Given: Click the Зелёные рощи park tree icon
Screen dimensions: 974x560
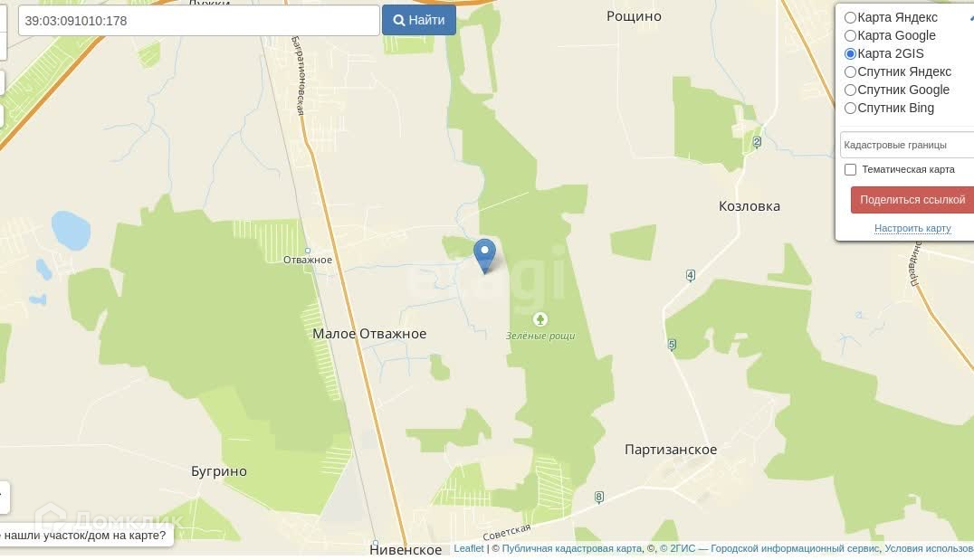Looking at the screenshot, I should point(540,319).
